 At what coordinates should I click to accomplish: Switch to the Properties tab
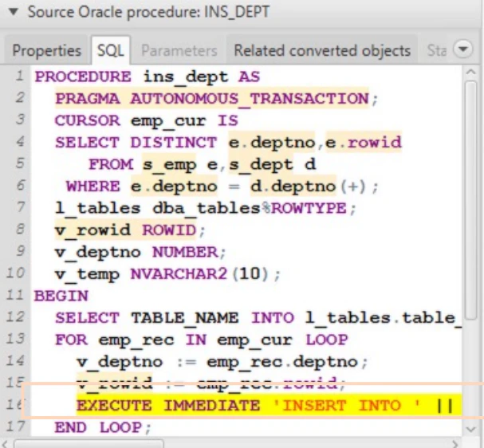pyautogui.click(x=46, y=50)
